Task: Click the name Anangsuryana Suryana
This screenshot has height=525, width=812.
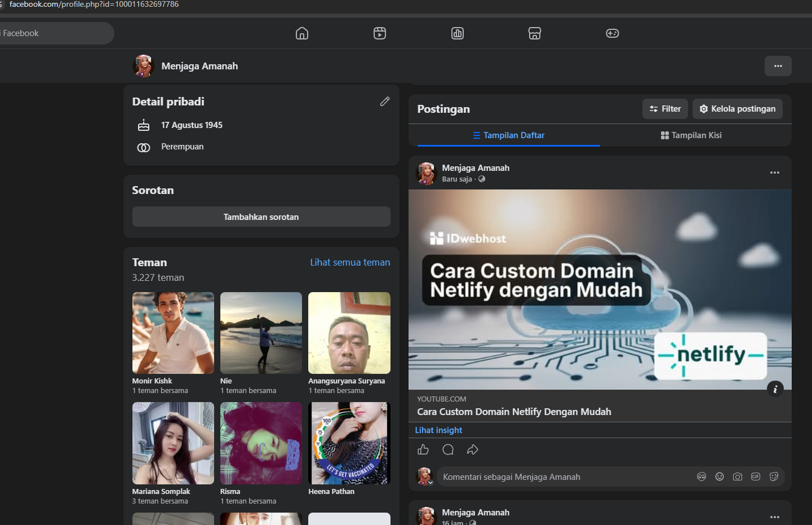Action: [347, 381]
